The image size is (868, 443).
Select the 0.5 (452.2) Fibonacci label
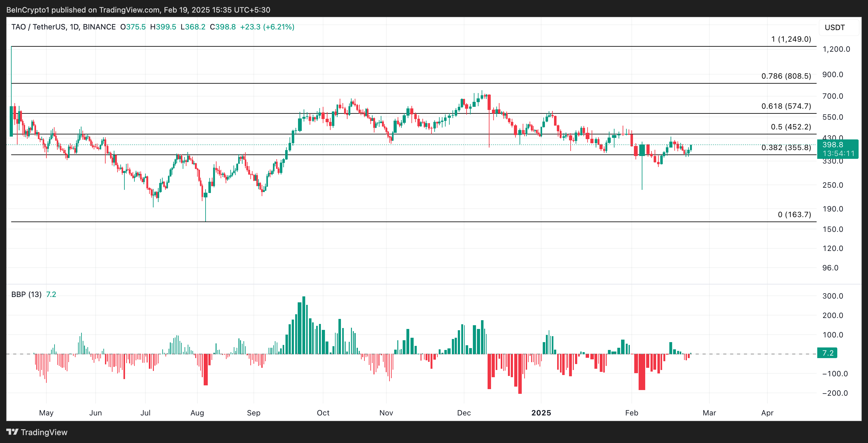pyautogui.click(x=791, y=127)
